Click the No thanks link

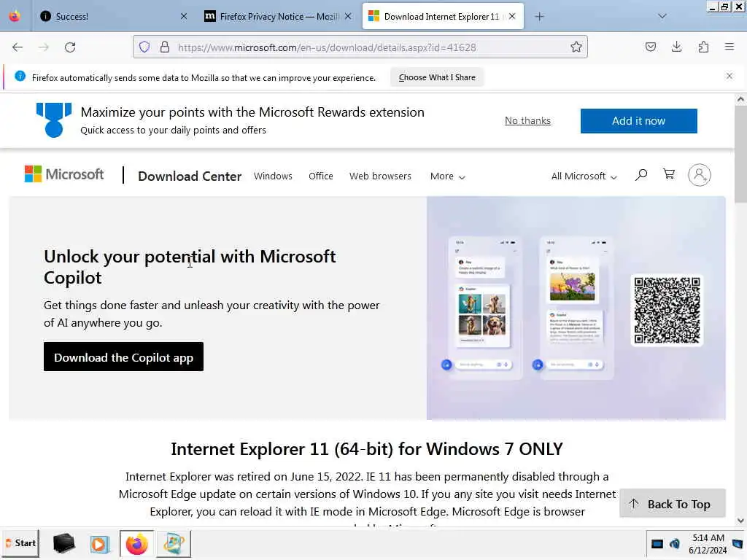coord(527,120)
